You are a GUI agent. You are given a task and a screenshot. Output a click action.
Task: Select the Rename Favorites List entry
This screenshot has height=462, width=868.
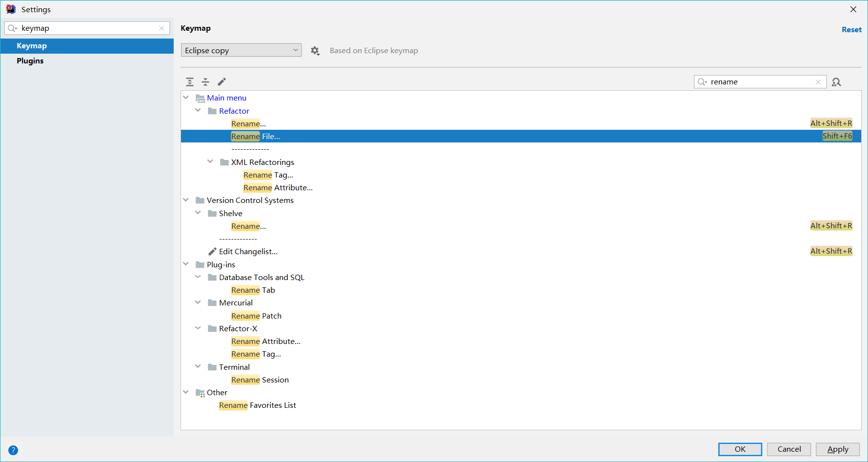(x=258, y=405)
